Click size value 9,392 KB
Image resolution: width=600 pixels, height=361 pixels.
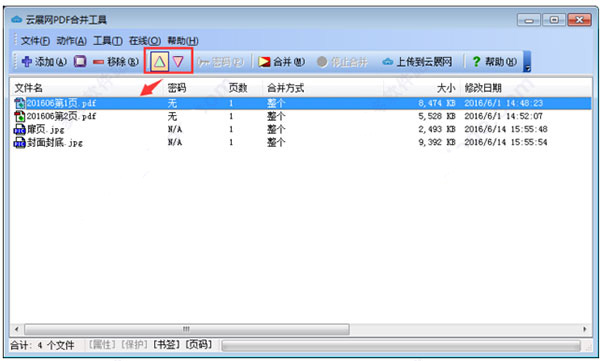437,142
